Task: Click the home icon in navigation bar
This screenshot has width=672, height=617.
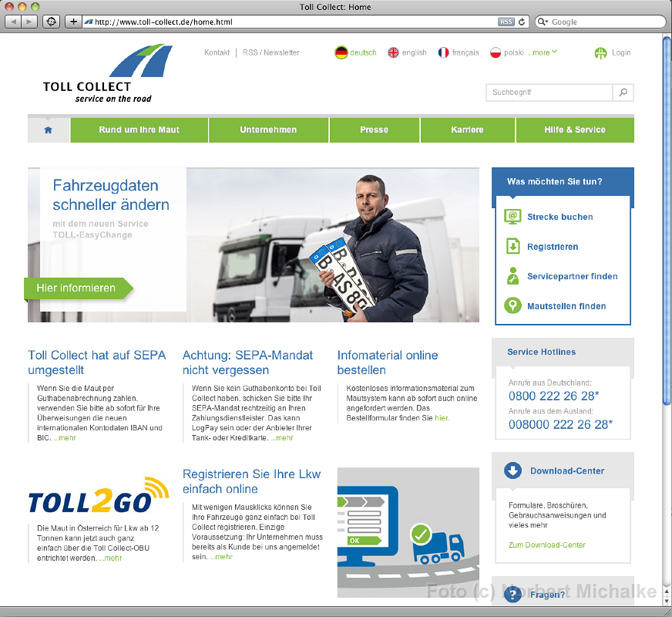Action: (x=49, y=130)
